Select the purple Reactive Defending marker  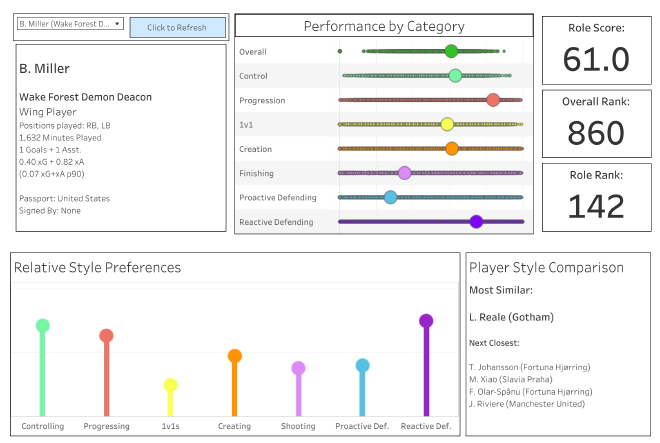pyautogui.click(x=476, y=222)
